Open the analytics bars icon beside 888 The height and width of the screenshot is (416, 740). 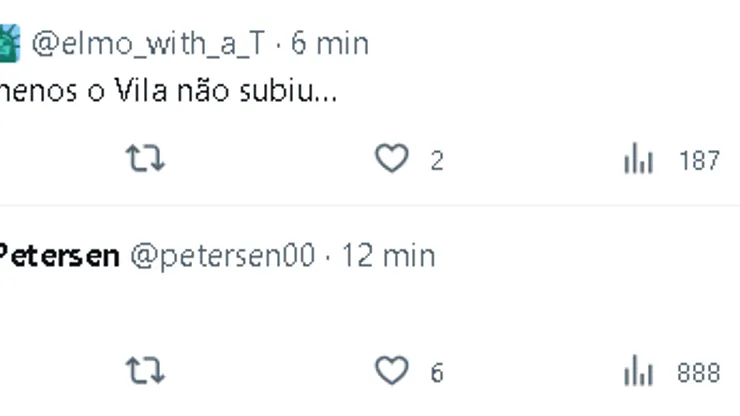(638, 372)
